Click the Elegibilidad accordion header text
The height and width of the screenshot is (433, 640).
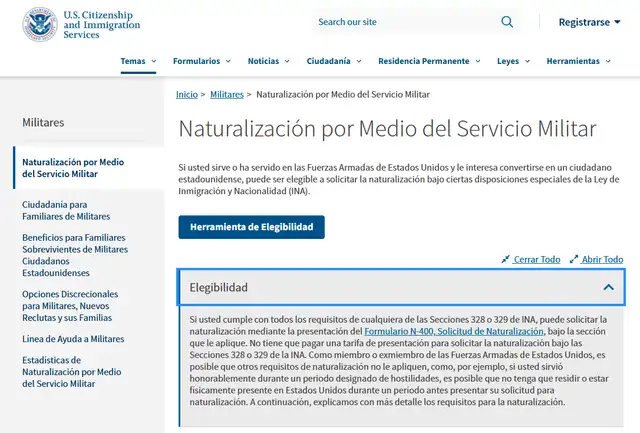click(x=218, y=287)
